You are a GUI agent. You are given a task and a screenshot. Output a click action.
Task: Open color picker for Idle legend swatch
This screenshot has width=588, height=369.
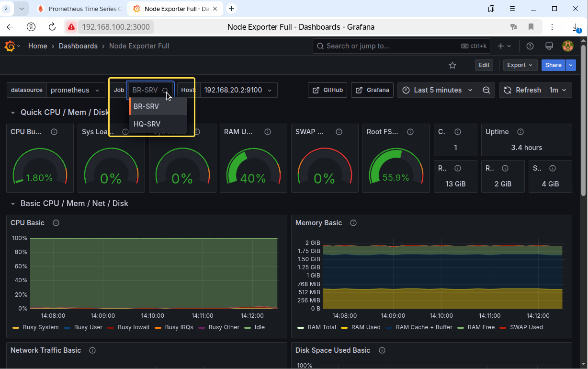248,327
